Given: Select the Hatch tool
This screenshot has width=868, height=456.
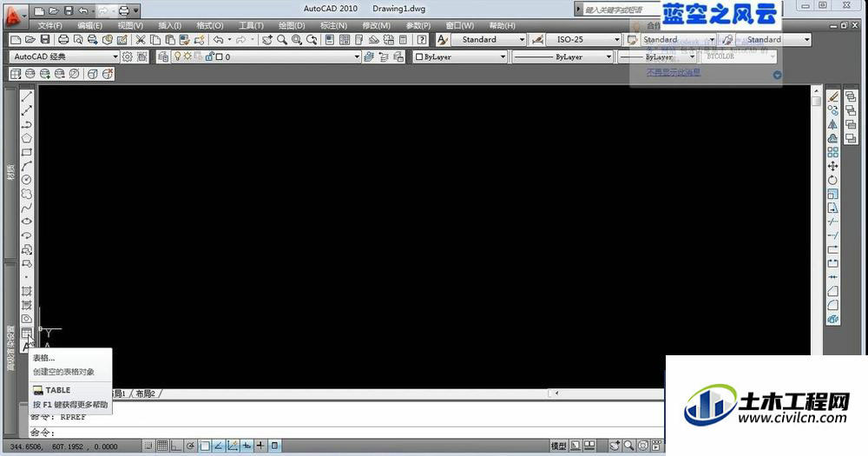Looking at the screenshot, I should click(27, 291).
